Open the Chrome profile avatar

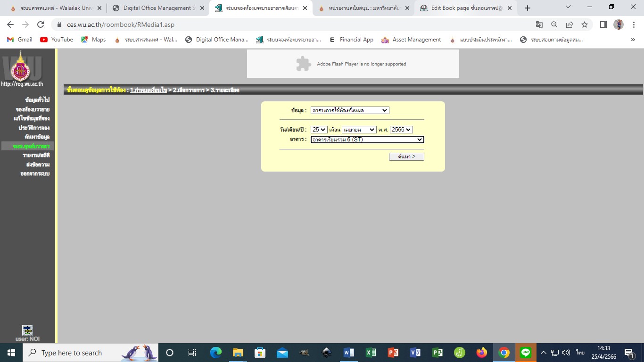click(x=619, y=25)
